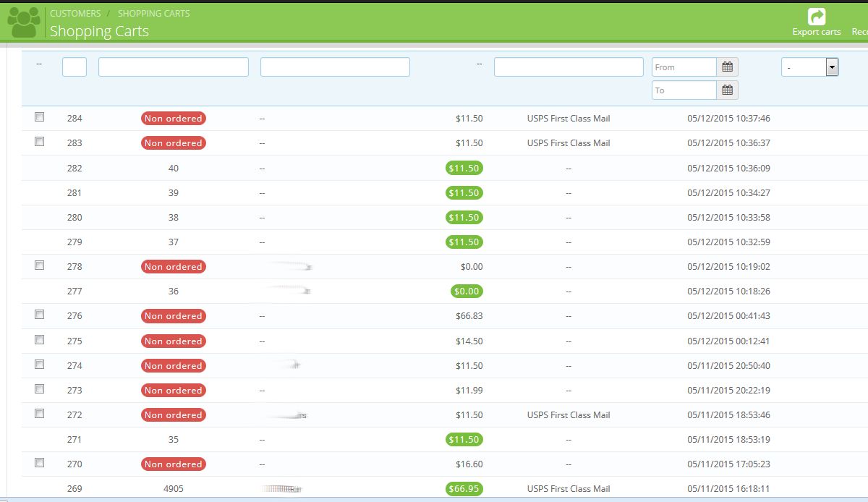Tick the checkbox for cart 283

(40, 141)
